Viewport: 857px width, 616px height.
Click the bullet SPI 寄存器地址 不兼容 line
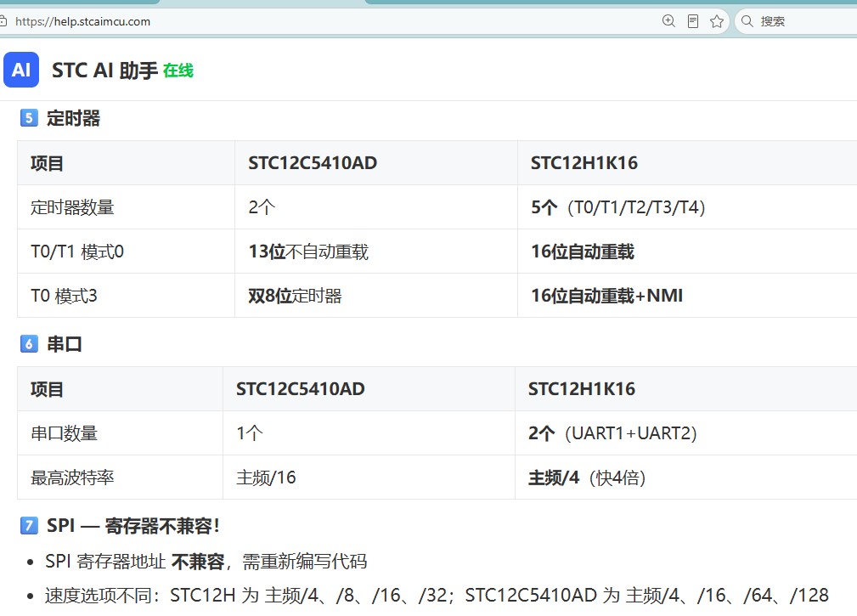coord(206,562)
